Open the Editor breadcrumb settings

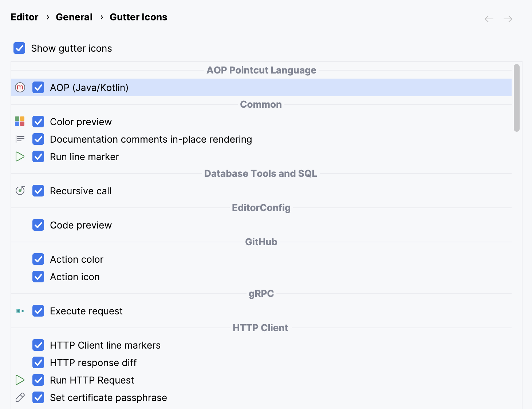point(24,17)
